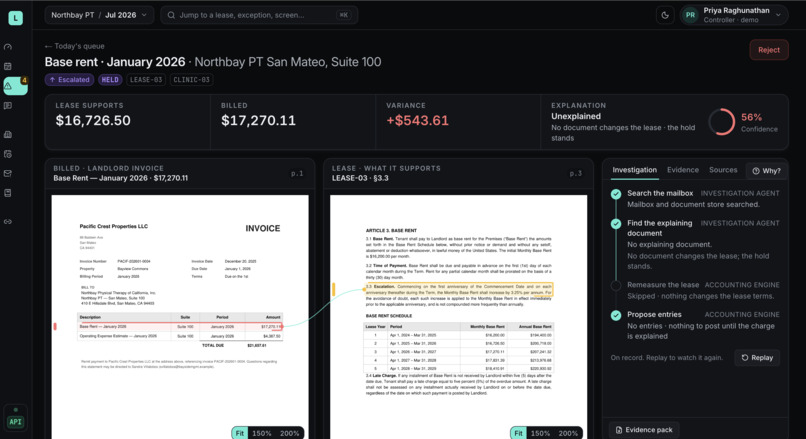Click the PR user avatar
The width and height of the screenshot is (806, 439).
(690, 15)
